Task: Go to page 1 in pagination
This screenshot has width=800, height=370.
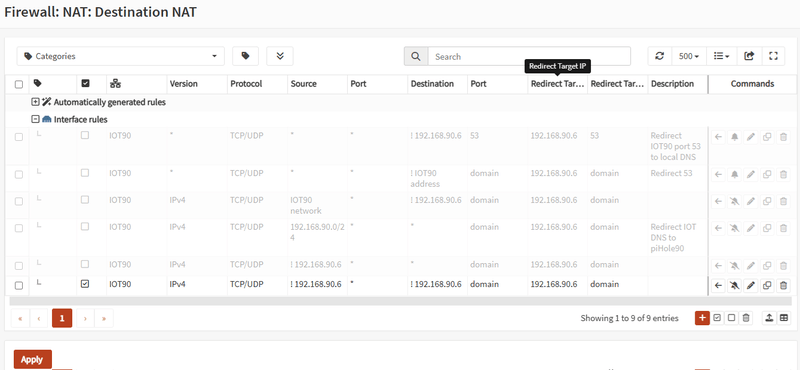Action: coord(62,318)
